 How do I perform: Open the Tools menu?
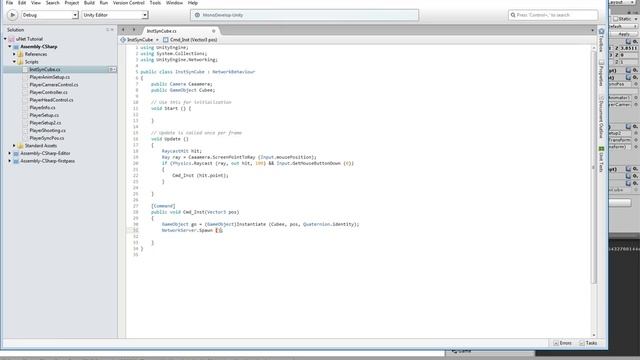tap(155, 3)
